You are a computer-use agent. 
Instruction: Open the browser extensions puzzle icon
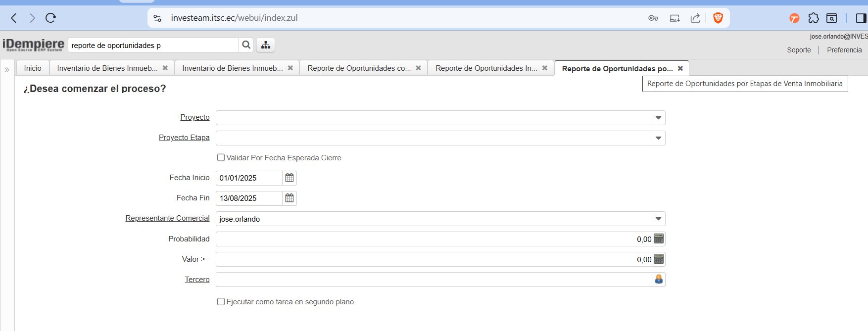814,18
